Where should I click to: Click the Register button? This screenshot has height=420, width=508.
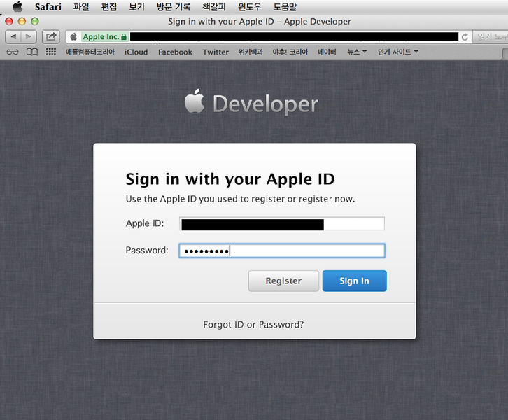(283, 281)
